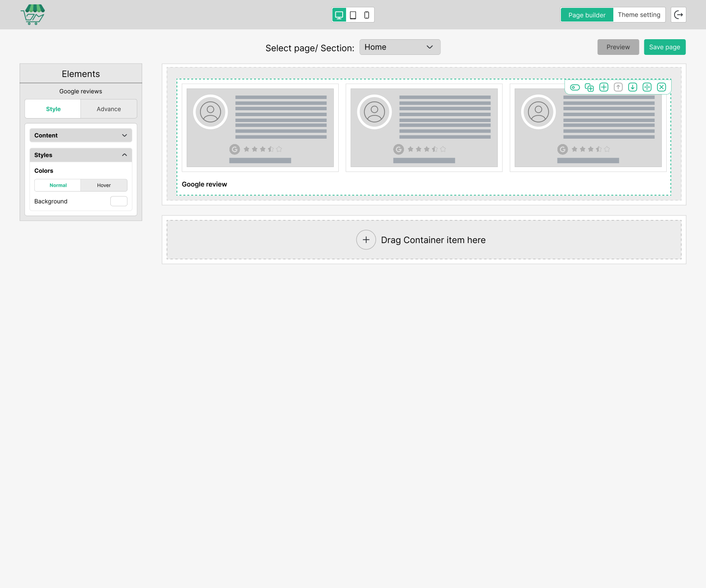This screenshot has height=588, width=706.
Task: Add new element via plus icon in toolbar
Action: 604,87
